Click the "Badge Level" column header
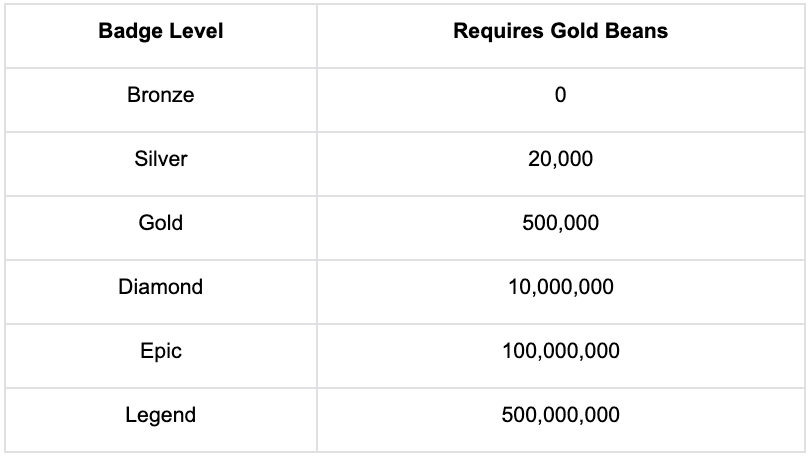 point(161,31)
